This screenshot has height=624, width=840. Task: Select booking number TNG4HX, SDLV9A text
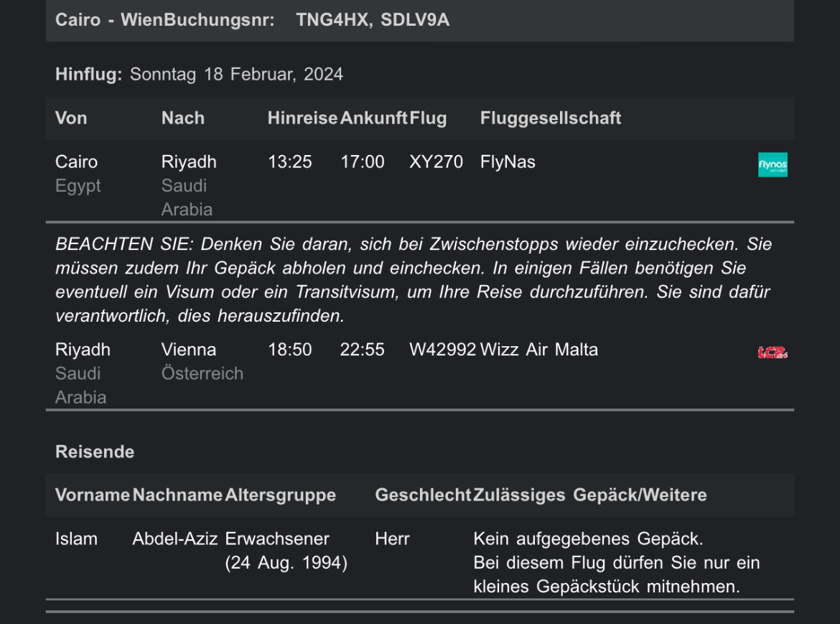373,20
